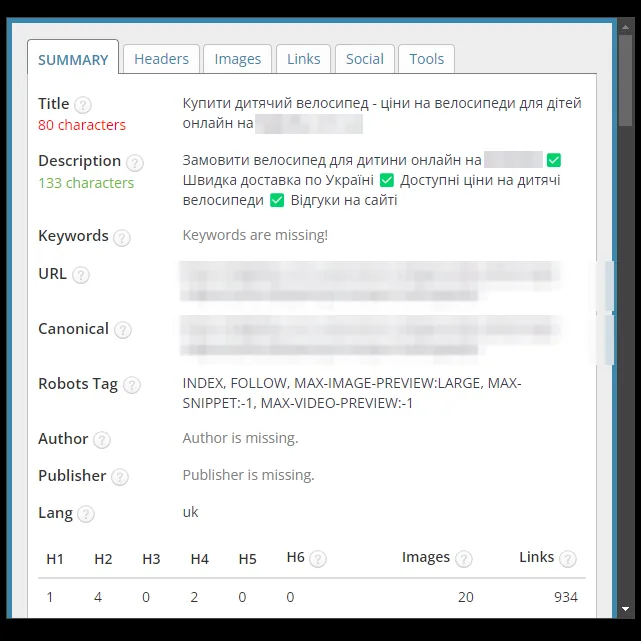Open the Headers tab
Image resolution: width=641 pixels, height=641 pixels.
161,59
